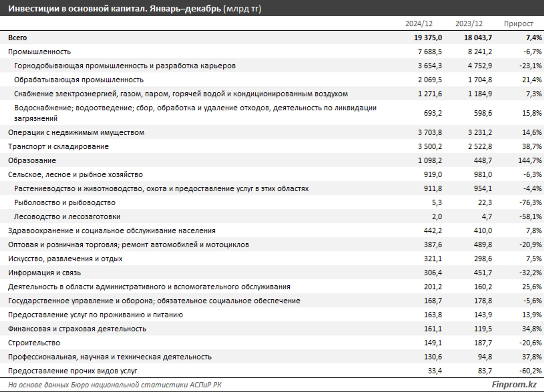Select the Рыболовство и рыбоводство sub-row
This screenshot has height=392, width=544.
(x=272, y=203)
